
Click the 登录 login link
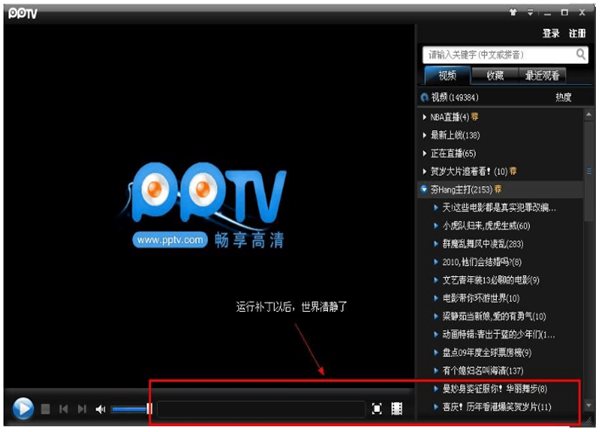pos(551,34)
